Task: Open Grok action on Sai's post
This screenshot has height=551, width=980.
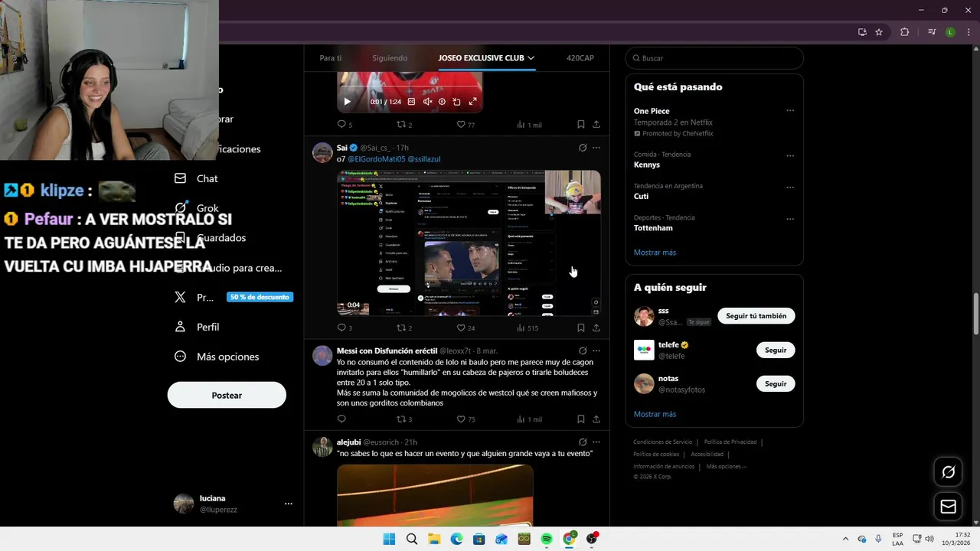Action: pyautogui.click(x=583, y=148)
